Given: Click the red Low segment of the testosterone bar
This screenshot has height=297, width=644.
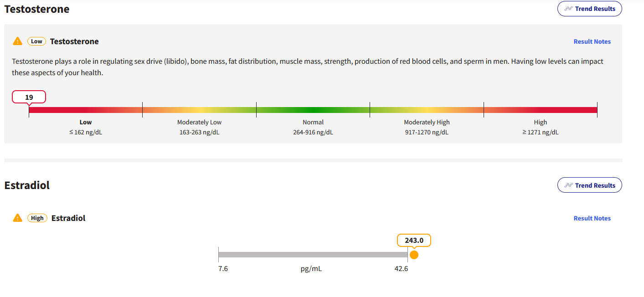Looking at the screenshot, I should pos(86,110).
